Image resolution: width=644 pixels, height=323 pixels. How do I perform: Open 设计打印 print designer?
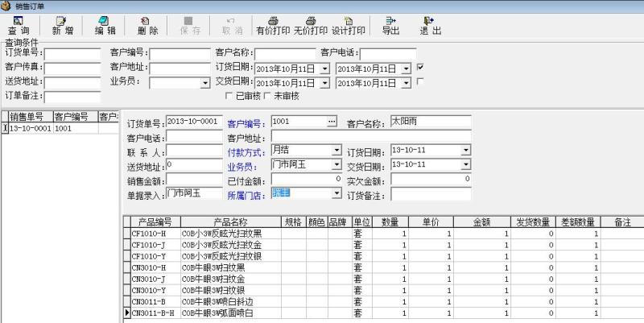click(349, 25)
